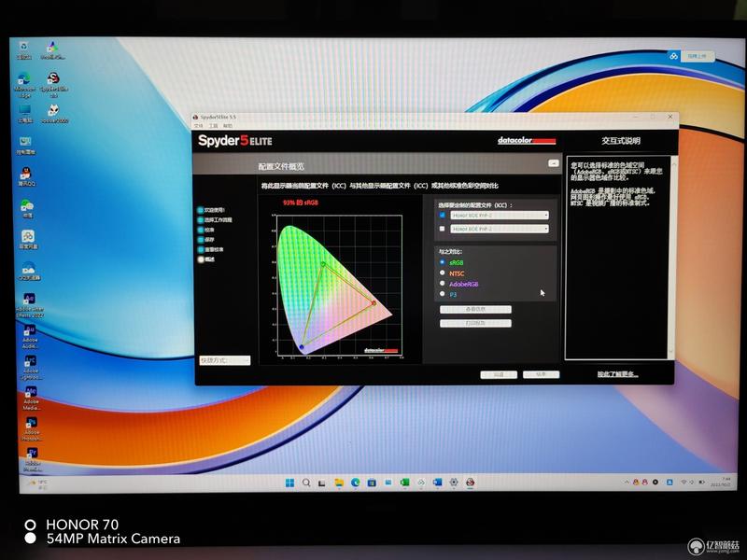The width and height of the screenshot is (747, 560).
Task: Launch Microsoft Edge from the desktop
Action: tap(24, 85)
